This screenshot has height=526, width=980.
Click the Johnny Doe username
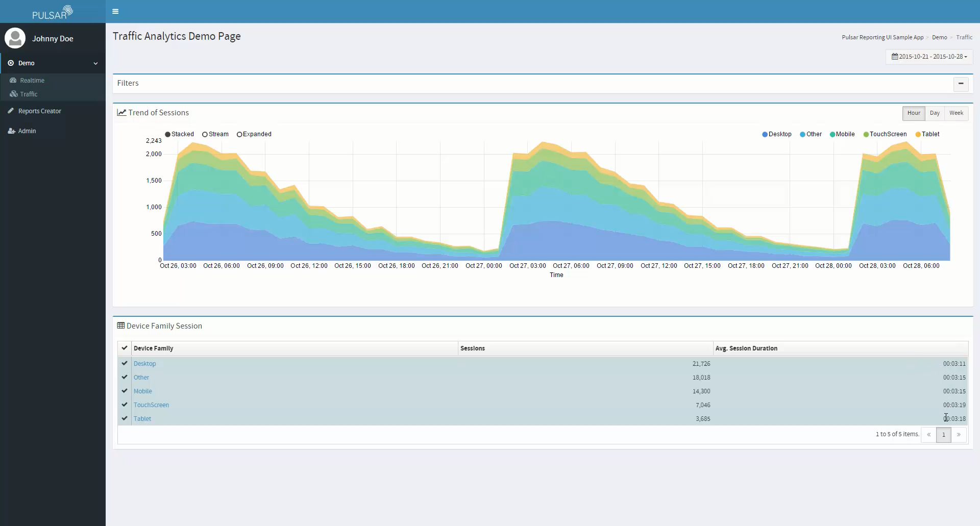[53, 39]
